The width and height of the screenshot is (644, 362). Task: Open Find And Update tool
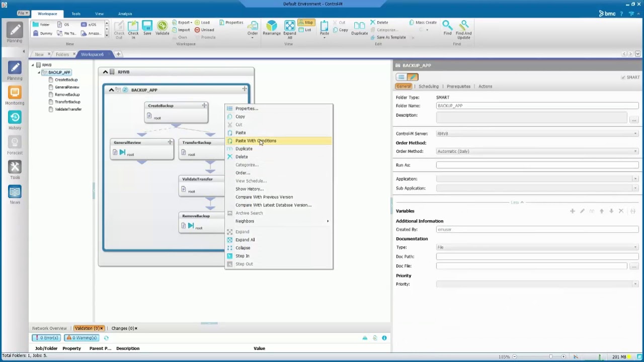464,30
